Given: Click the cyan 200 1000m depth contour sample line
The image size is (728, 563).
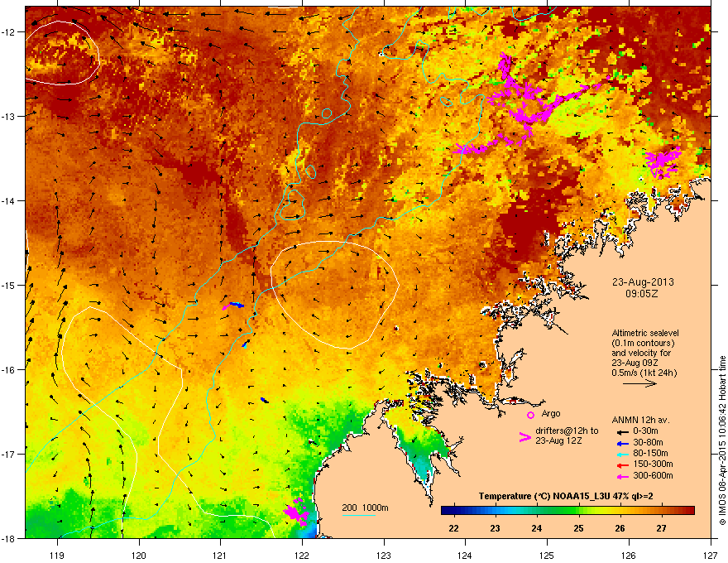Looking at the screenshot, I should pyautogui.click(x=358, y=515).
